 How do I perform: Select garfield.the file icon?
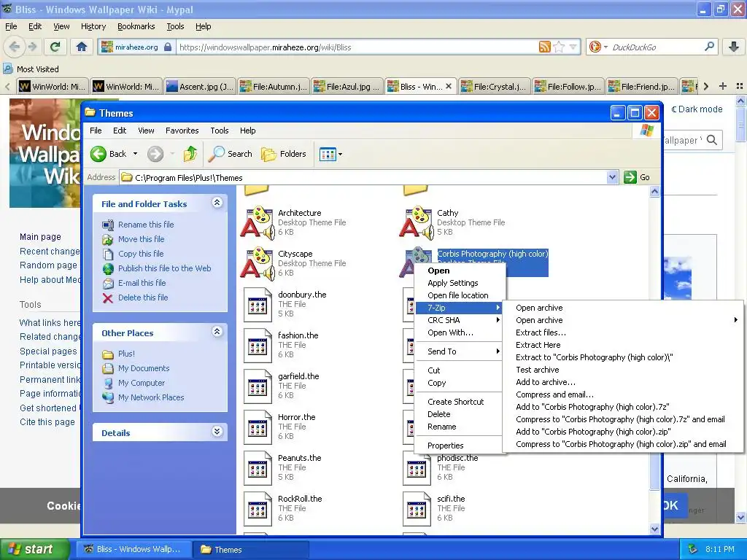[258, 386]
